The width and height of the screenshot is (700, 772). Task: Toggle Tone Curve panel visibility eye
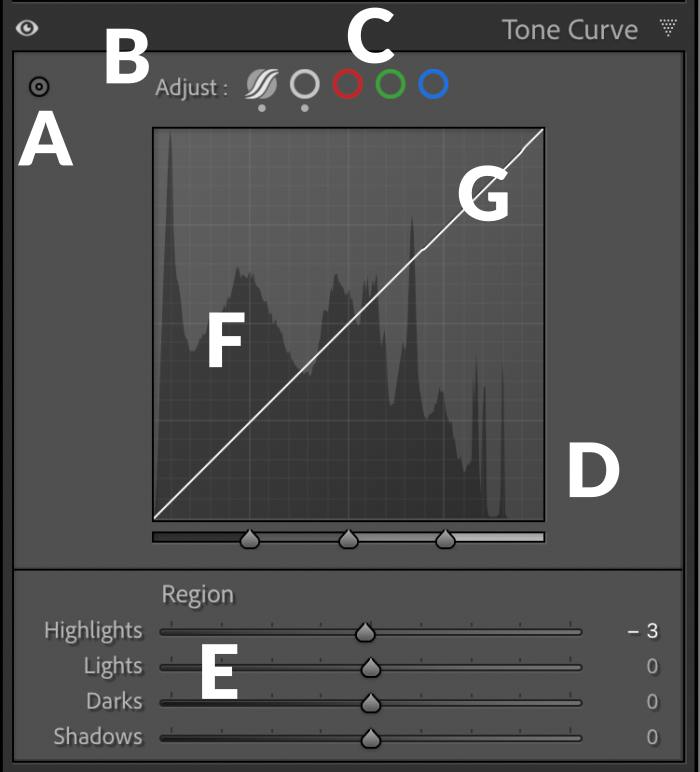click(27, 28)
